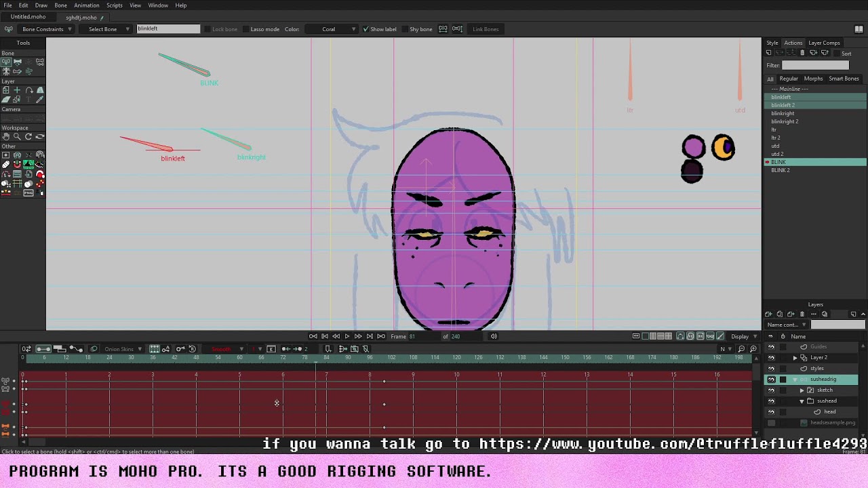Collapse the sushead folder
The height and width of the screenshot is (488, 868).
(802, 401)
